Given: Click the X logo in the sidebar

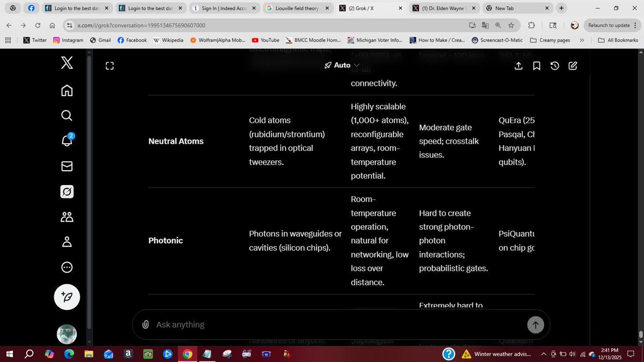Looking at the screenshot, I should point(67,63).
